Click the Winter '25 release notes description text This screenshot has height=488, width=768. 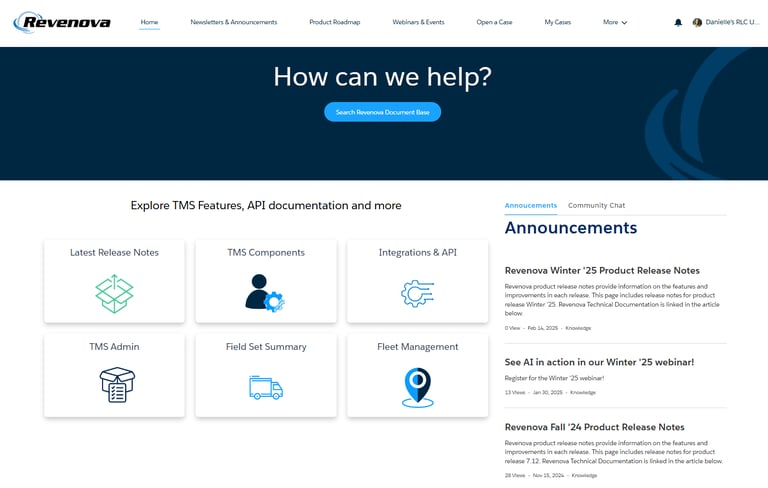(x=612, y=300)
